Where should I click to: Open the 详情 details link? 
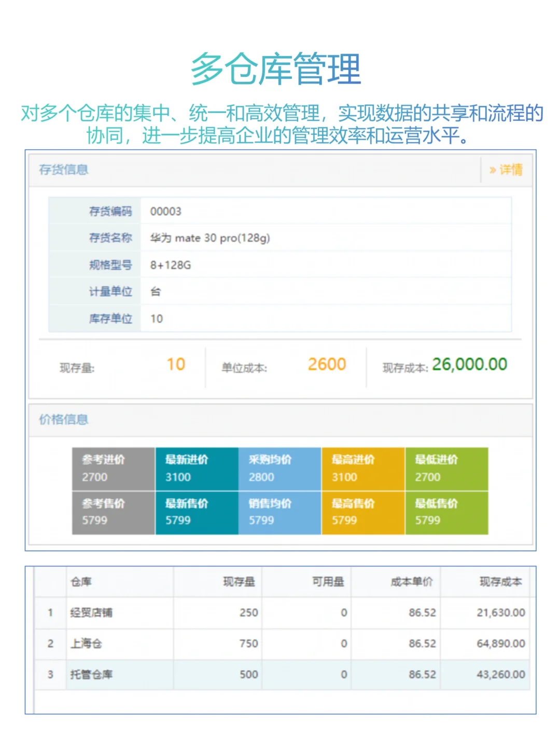(511, 170)
